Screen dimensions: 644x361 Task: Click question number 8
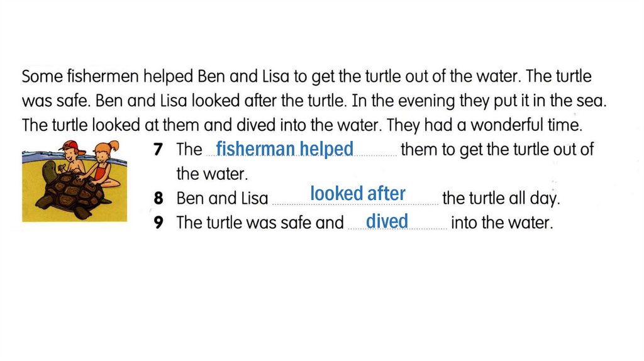(160, 199)
